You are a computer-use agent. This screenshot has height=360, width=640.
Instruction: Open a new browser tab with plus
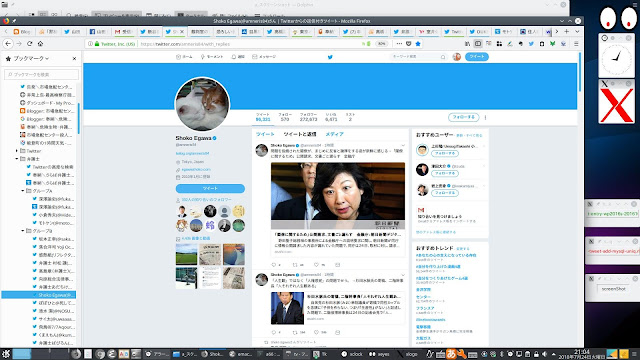[567, 31]
